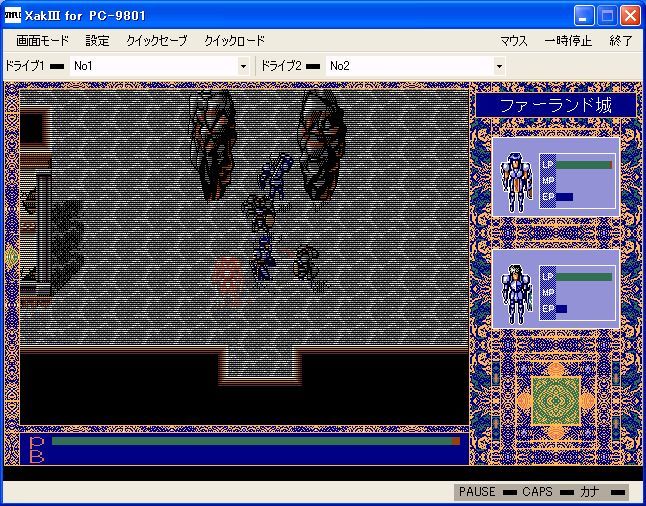Open the 画面モード menu

[42, 41]
